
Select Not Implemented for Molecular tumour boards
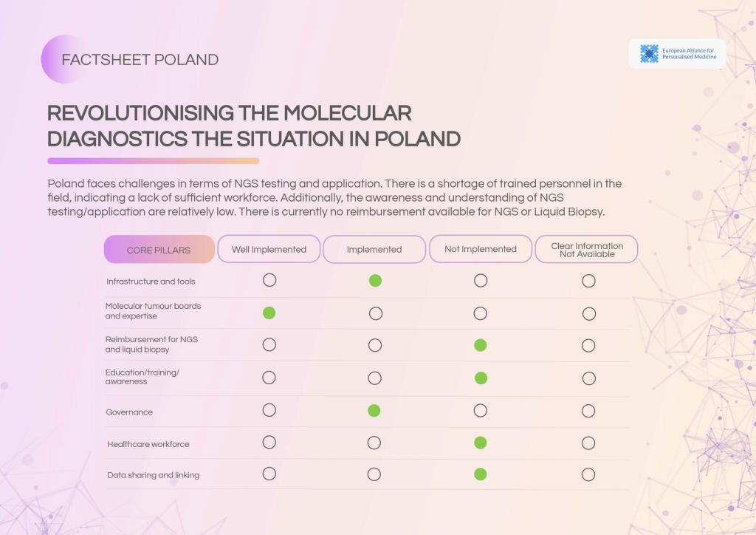click(481, 313)
